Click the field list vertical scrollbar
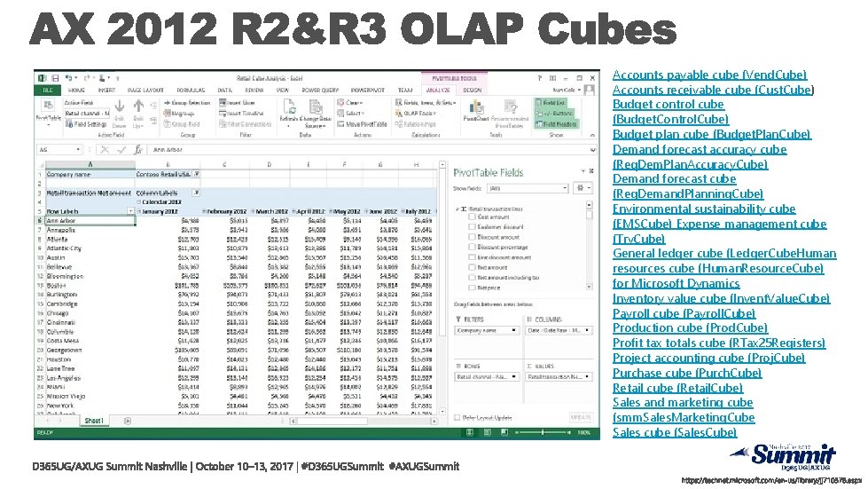The width and height of the screenshot is (868, 489). coord(589,245)
